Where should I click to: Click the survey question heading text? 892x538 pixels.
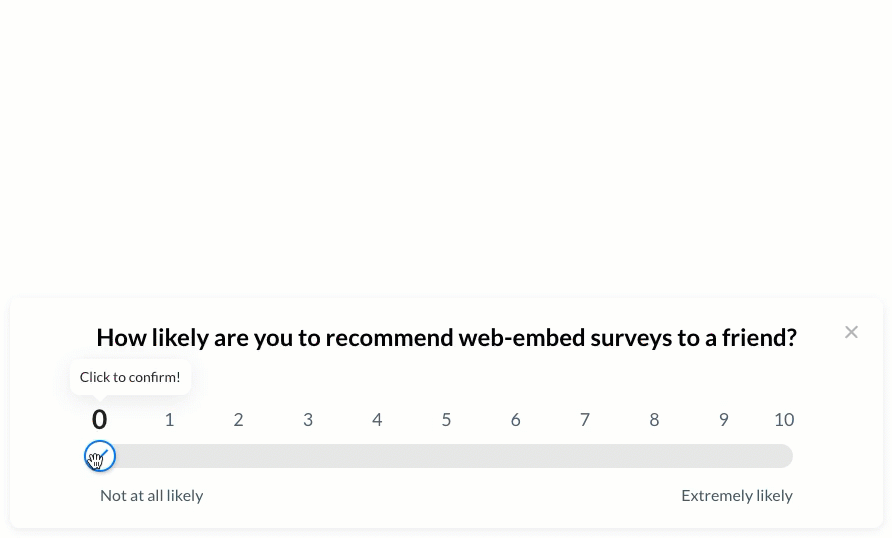pos(447,338)
